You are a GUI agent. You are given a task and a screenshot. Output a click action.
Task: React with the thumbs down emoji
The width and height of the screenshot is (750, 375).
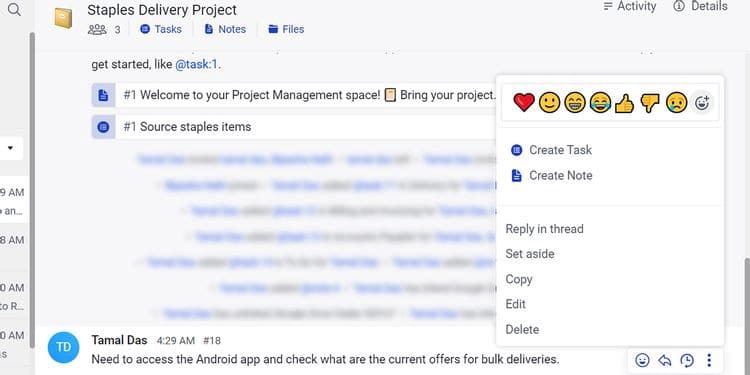click(650, 103)
